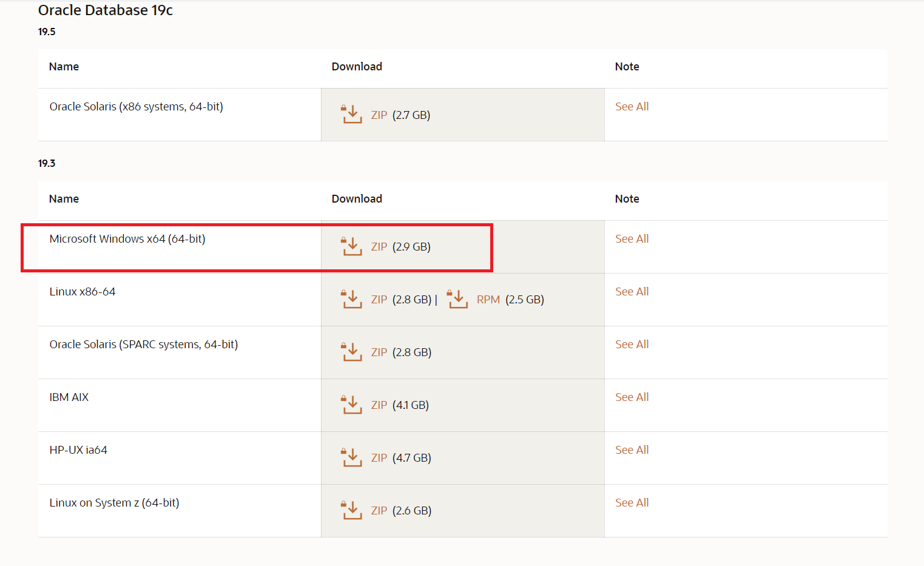Click Download column header in 19.3 table
The image size is (924, 566).
357,199
